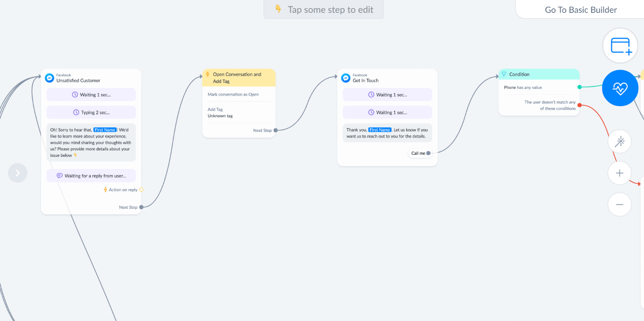Click Messenger icon on Get In Touch step
This screenshot has width=644, height=321.
pyautogui.click(x=346, y=78)
